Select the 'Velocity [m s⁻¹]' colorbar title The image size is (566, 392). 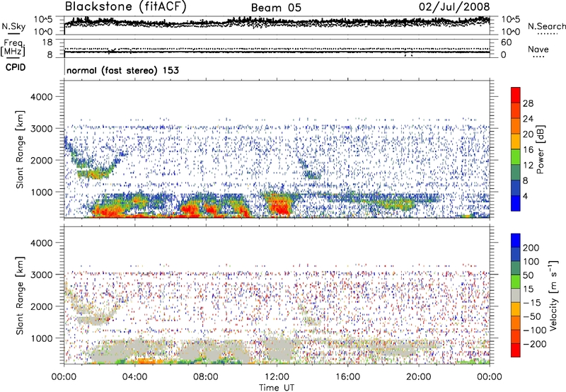pos(553,295)
